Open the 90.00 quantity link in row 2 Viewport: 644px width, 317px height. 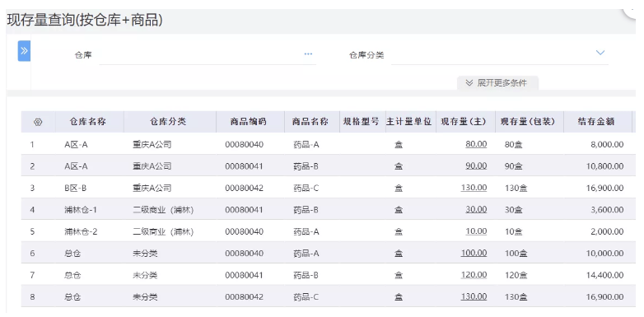tap(476, 165)
